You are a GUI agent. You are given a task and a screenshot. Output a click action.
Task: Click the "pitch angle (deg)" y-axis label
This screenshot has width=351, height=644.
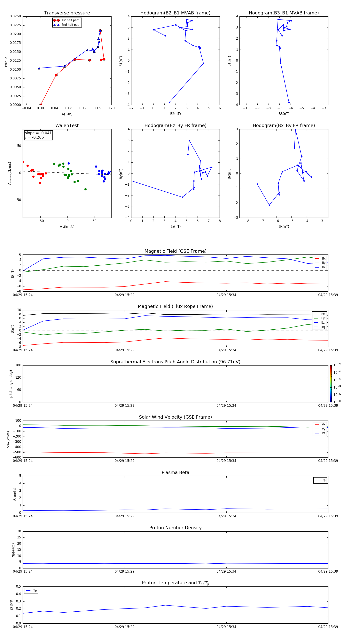(x=11, y=384)
